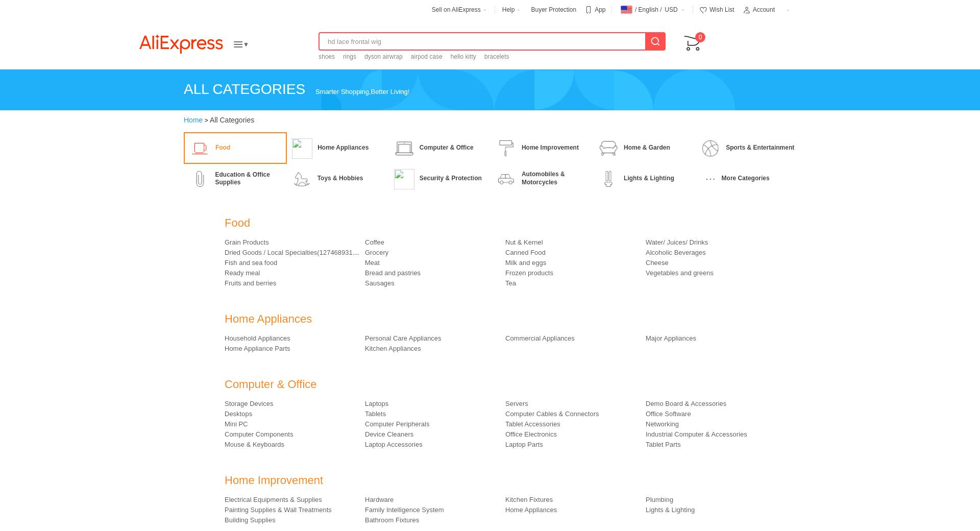Open the Alcoholic Beverages subcategory
Image resolution: width=980 pixels, height=531 pixels.
click(675, 253)
